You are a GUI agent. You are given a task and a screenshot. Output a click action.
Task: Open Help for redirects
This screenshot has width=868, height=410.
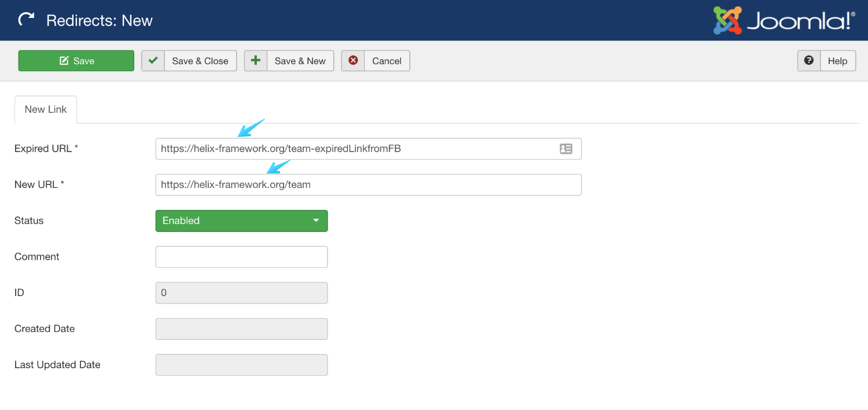tap(826, 61)
